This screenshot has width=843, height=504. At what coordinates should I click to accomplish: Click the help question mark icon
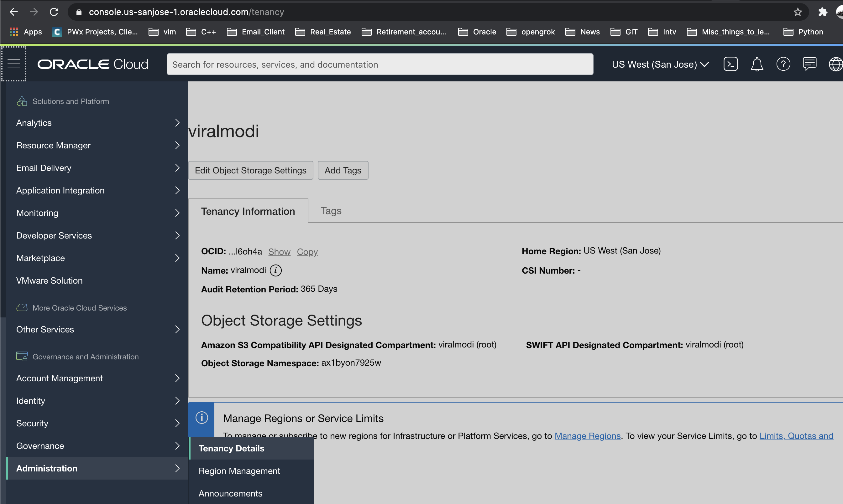tap(783, 64)
